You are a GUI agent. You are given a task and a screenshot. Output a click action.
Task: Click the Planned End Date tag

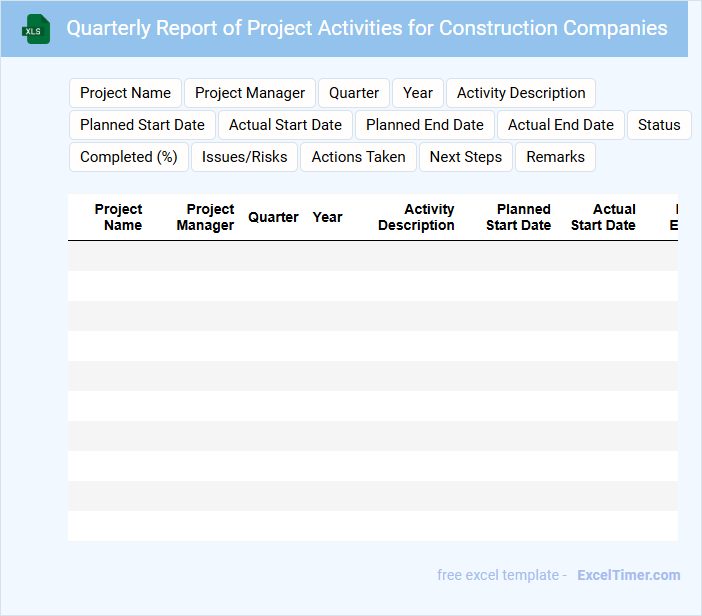click(425, 125)
